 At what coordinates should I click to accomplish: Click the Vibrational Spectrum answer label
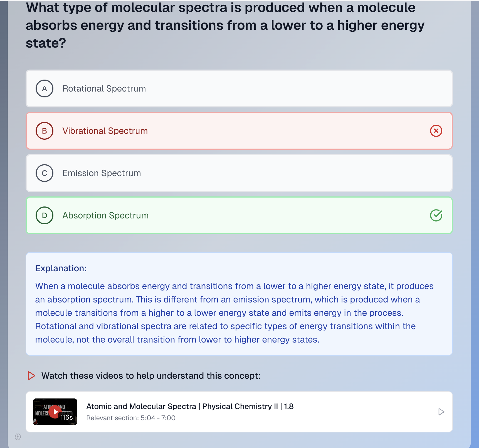tap(105, 131)
